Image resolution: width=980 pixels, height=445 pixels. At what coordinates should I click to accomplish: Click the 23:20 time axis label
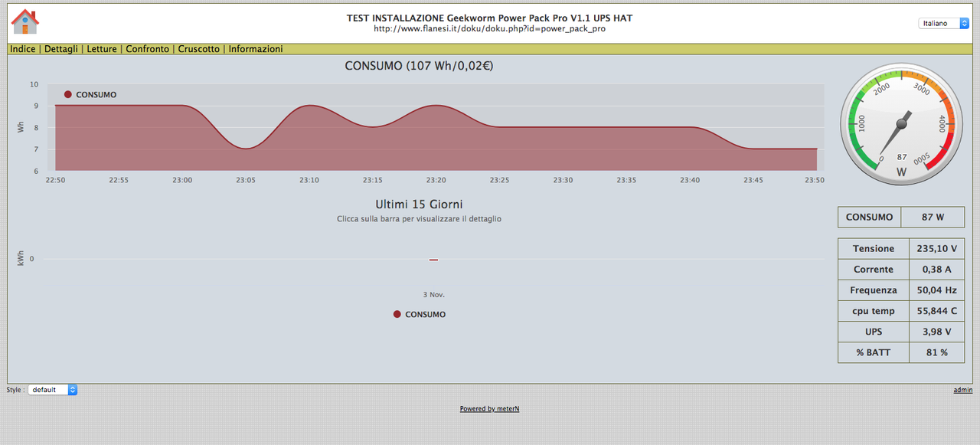pyautogui.click(x=436, y=180)
